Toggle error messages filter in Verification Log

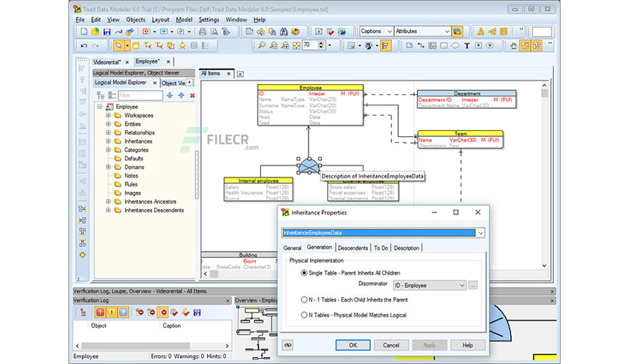point(100,312)
